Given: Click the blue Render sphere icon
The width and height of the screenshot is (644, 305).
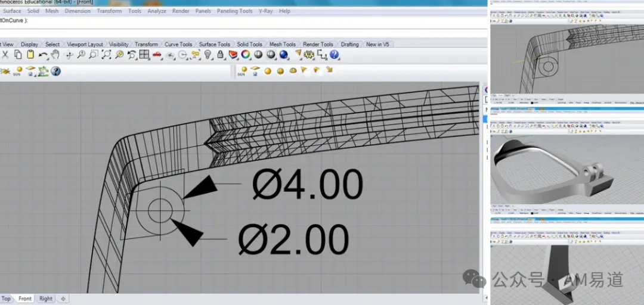Looking at the screenshot, I should tap(284, 55).
